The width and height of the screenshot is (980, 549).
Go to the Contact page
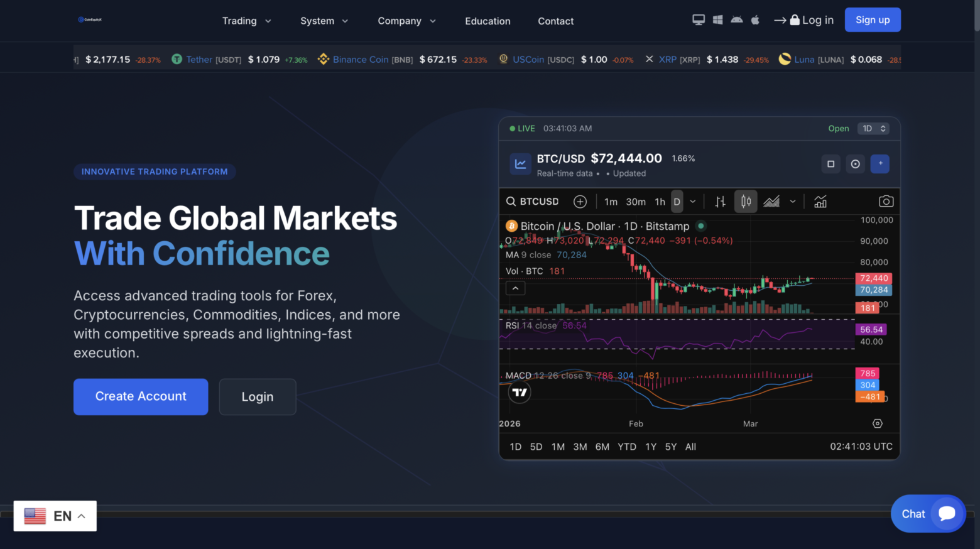[x=555, y=21]
